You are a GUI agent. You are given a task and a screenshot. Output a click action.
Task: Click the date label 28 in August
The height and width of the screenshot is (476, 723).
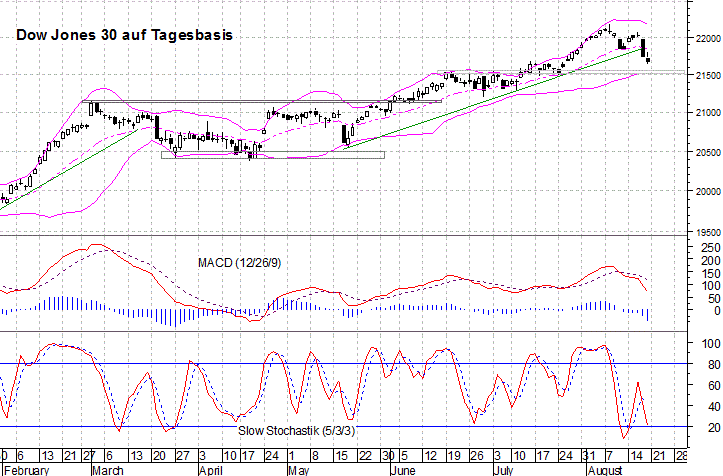(x=681, y=456)
